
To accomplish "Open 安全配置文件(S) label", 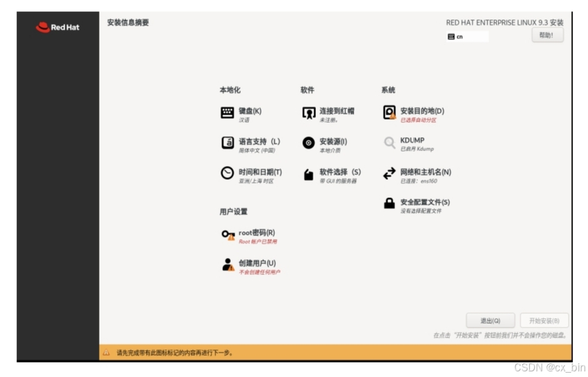I will (x=425, y=202).
